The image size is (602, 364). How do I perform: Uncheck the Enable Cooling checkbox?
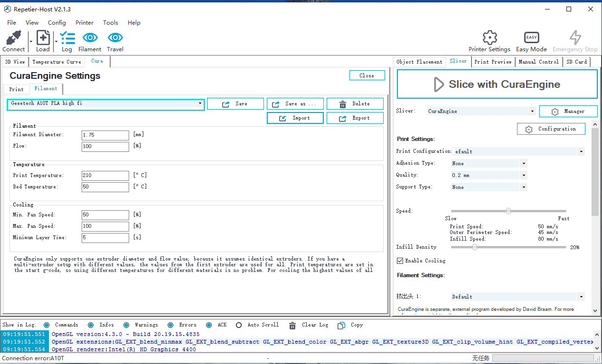click(400, 261)
